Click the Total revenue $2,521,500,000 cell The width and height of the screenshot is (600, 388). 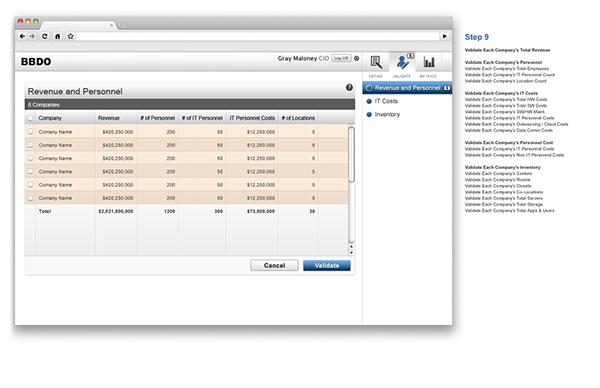pos(116,211)
